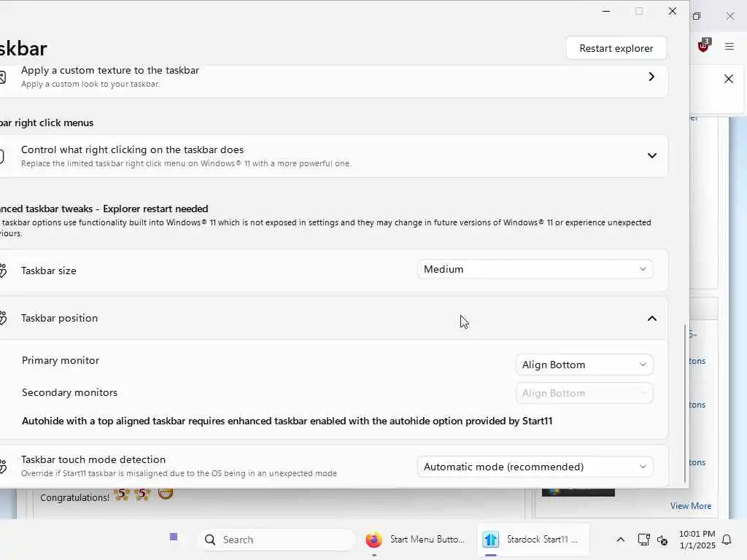This screenshot has width=747, height=560.
Task: Close the Firefox sidebar panel with X
Action: 729,79
